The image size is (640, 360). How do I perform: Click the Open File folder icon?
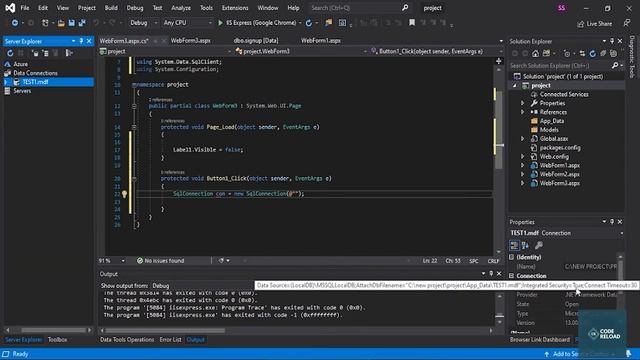coord(61,23)
